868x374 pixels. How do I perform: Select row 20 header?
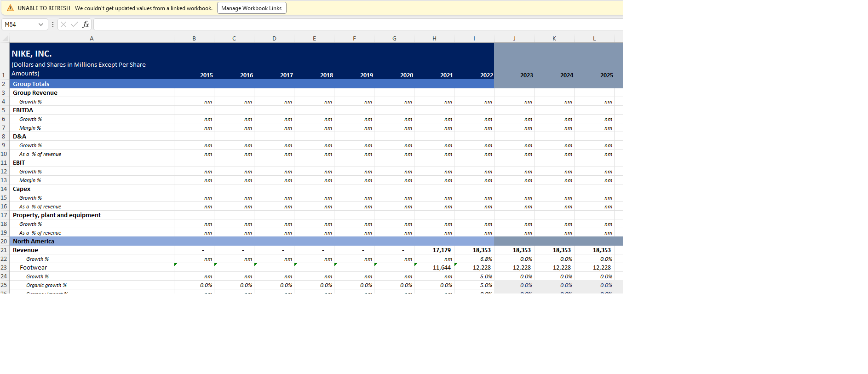click(5, 241)
